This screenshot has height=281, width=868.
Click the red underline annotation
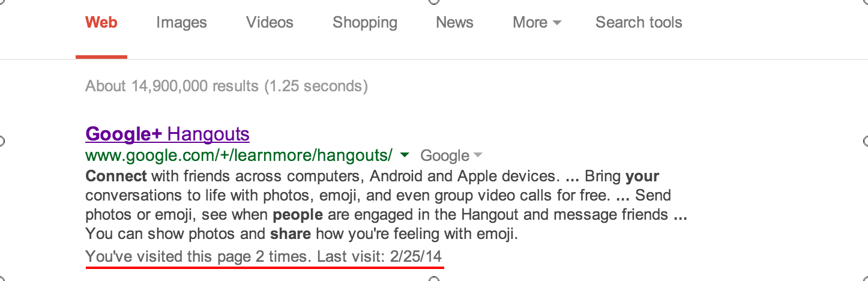tap(264, 267)
